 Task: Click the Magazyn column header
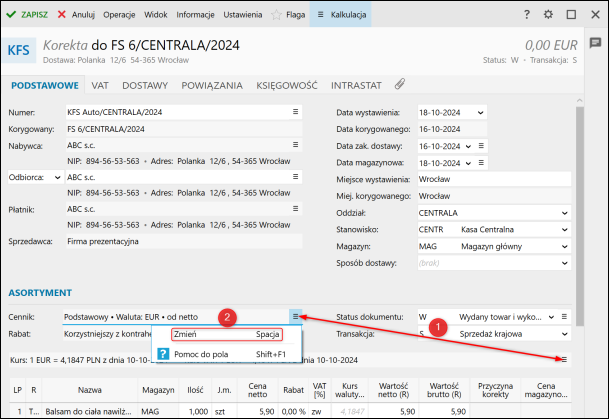point(158,390)
